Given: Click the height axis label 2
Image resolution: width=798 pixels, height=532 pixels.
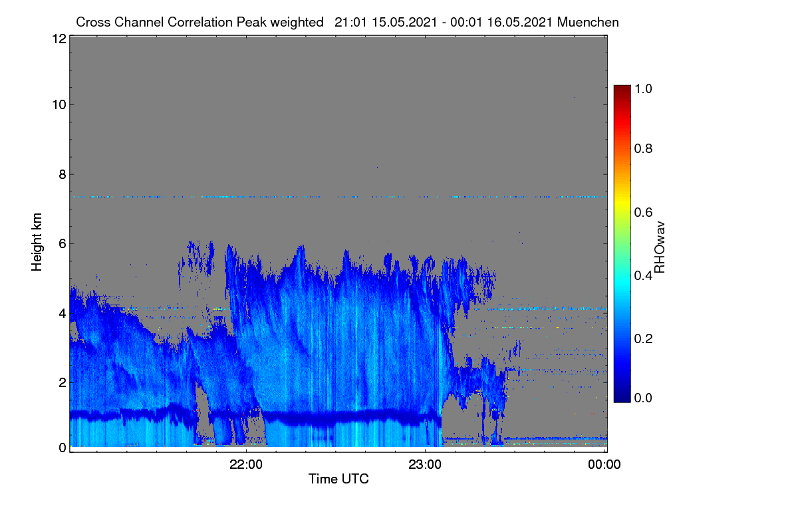Looking at the screenshot, I should 61,382.
